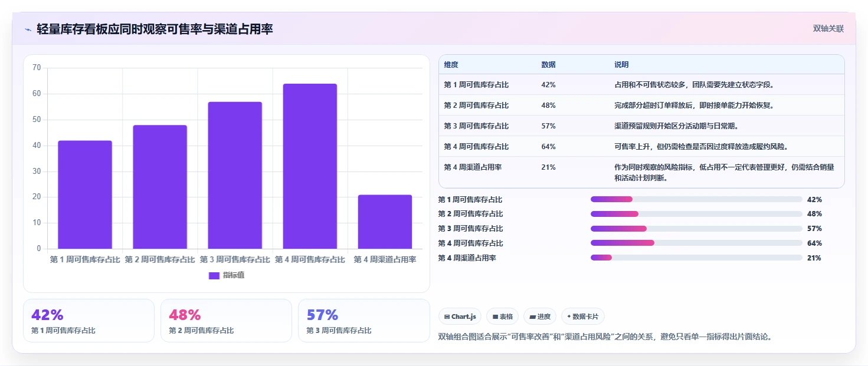The image size is (868, 366).
Task: Click the 10 tick on the y-axis
Action: click(37, 223)
